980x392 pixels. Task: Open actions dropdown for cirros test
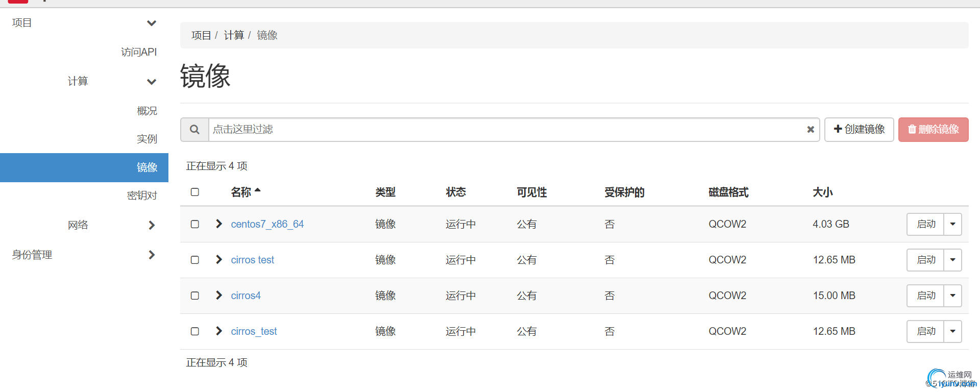click(x=952, y=260)
